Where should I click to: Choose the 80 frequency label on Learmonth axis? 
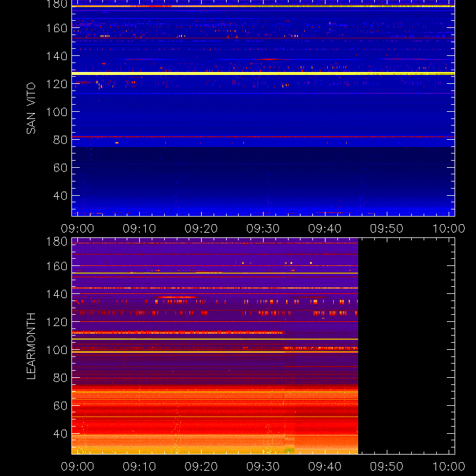pos(60,378)
